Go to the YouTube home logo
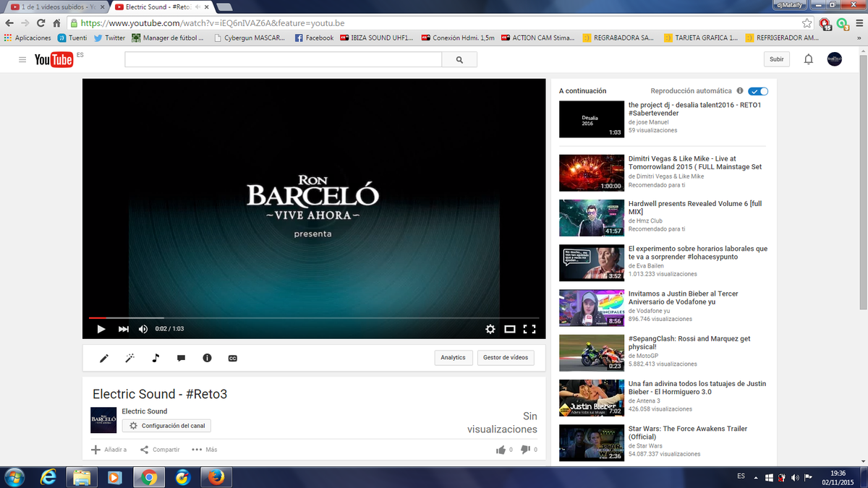Image resolution: width=868 pixels, height=488 pixels. point(54,59)
